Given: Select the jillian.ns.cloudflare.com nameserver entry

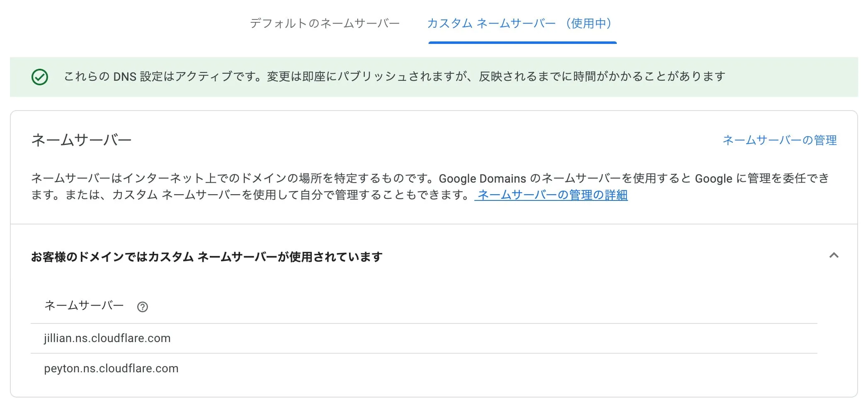Looking at the screenshot, I should pyautogui.click(x=107, y=338).
